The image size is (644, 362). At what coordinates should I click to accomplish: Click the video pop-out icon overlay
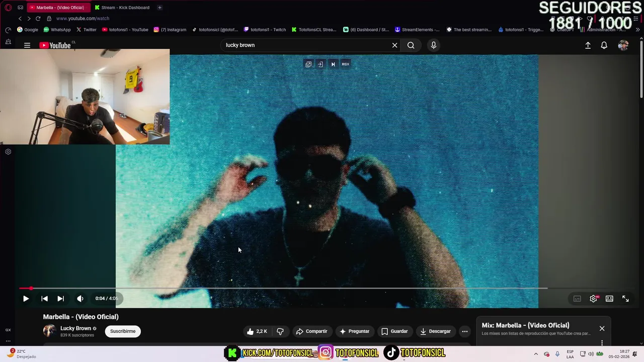tap(308, 64)
